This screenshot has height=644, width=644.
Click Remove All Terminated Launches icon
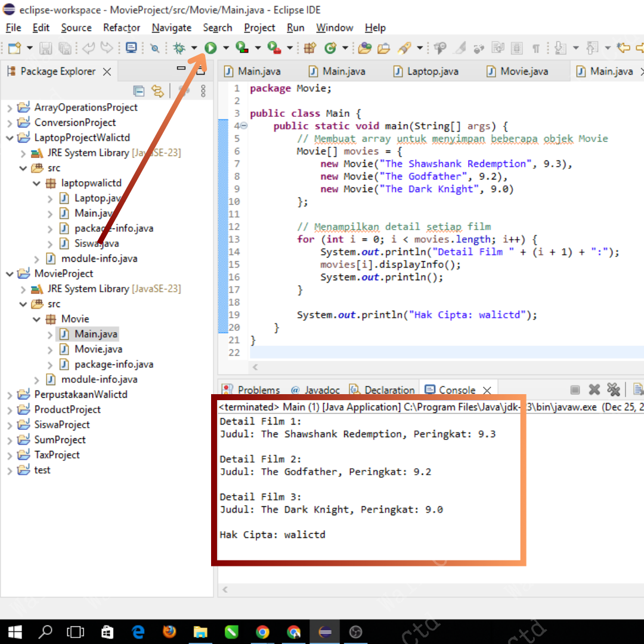(613, 390)
